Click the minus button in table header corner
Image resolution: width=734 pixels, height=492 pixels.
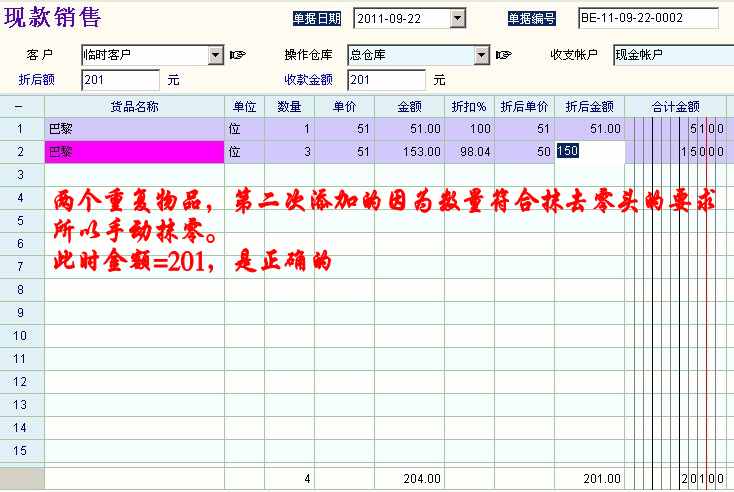click(19, 106)
